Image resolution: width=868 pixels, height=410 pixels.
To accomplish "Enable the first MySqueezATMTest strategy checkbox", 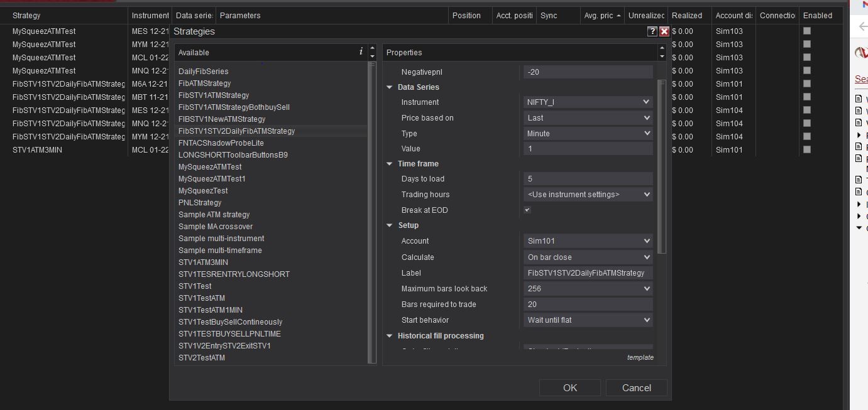I will click(x=807, y=31).
